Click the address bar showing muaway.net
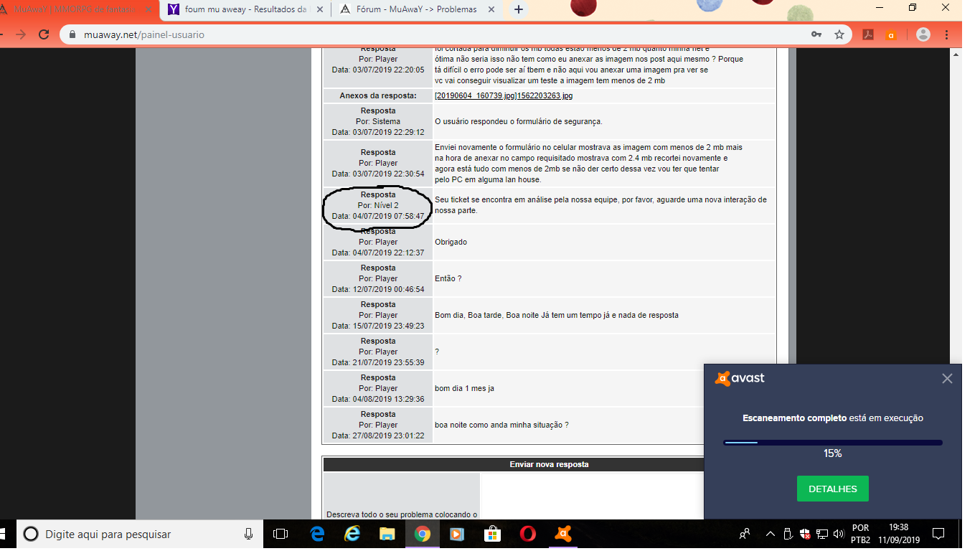 click(x=430, y=34)
